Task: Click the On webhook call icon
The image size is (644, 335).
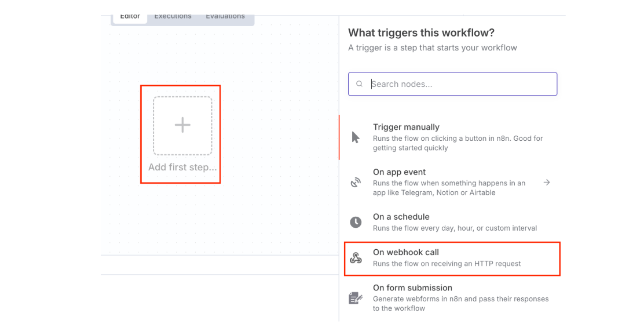Action: click(x=356, y=258)
